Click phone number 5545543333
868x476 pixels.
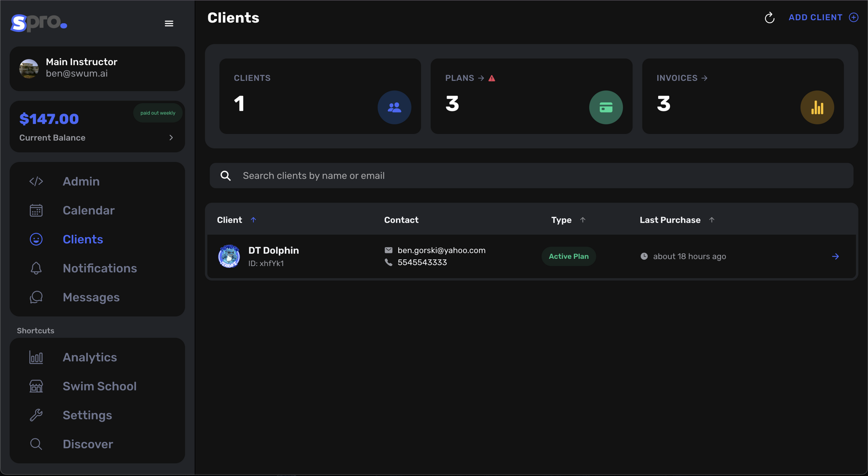point(422,262)
